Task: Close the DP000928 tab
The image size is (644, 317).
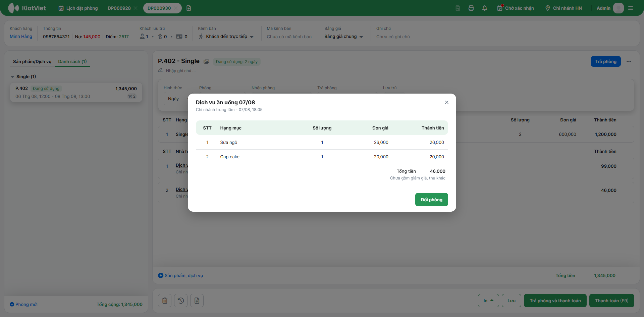Action: click(x=136, y=8)
